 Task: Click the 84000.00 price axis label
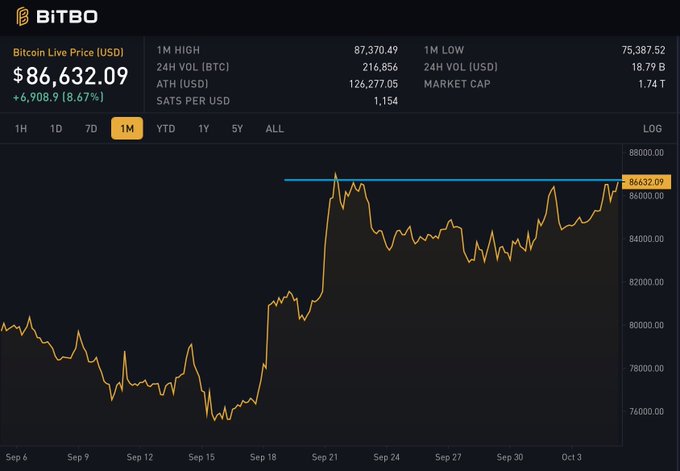click(646, 239)
